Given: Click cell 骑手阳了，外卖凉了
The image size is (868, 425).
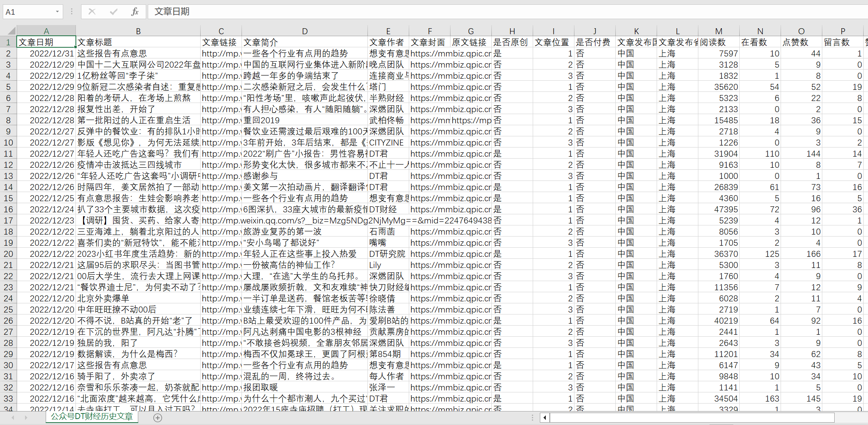Looking at the screenshot, I should (x=138, y=376).
